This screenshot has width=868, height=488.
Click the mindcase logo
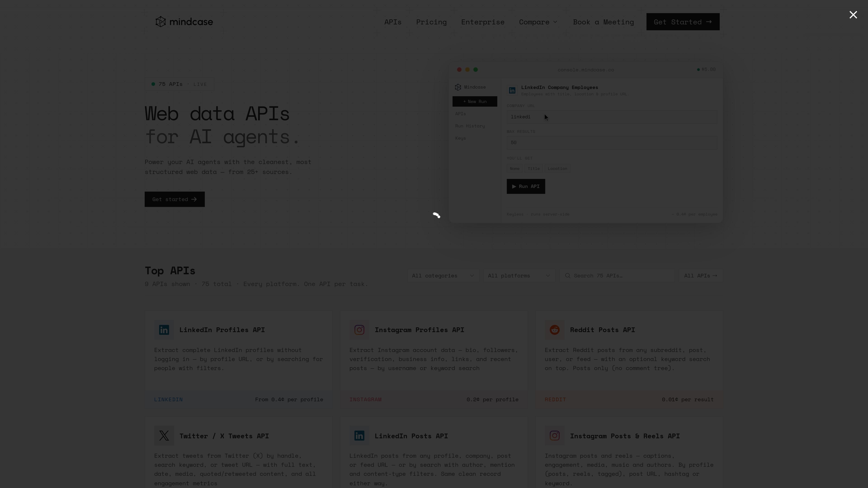tap(184, 21)
